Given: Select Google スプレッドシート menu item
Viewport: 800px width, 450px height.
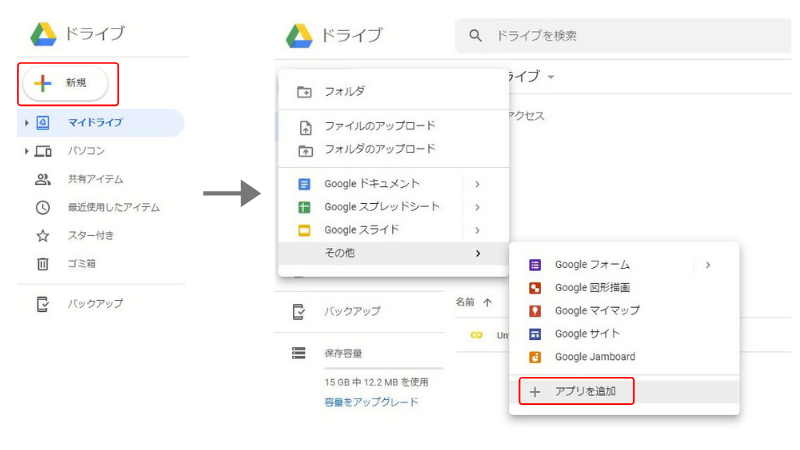Looking at the screenshot, I should (393, 207).
